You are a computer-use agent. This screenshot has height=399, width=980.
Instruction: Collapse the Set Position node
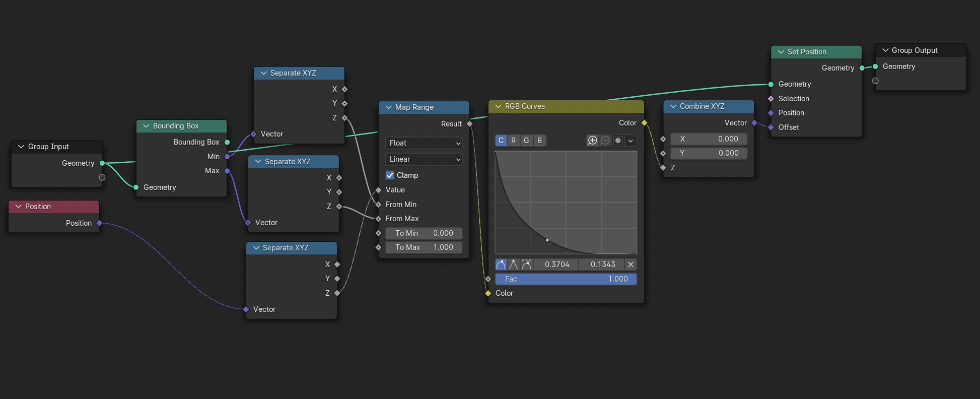coord(781,52)
